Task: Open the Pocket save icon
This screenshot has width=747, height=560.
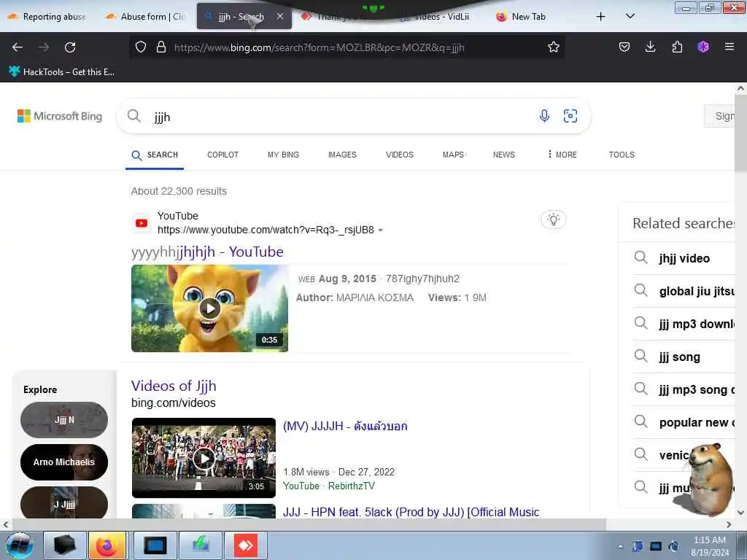Action: (624, 47)
